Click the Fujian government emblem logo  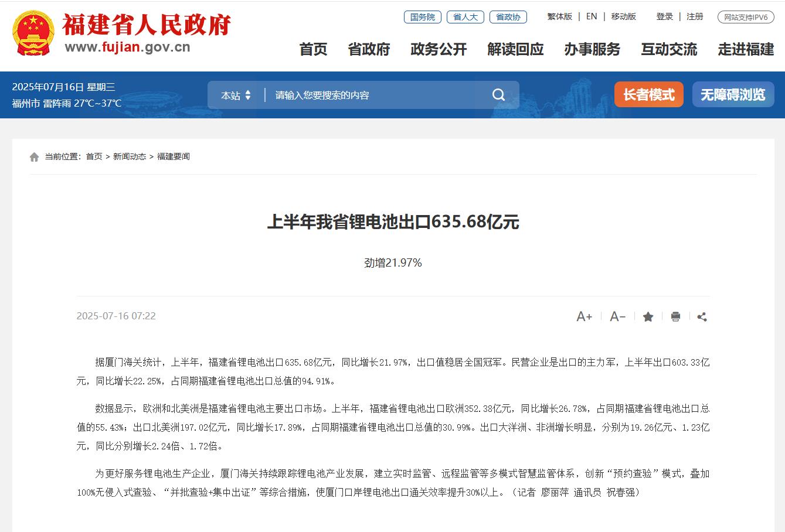pos(33,32)
